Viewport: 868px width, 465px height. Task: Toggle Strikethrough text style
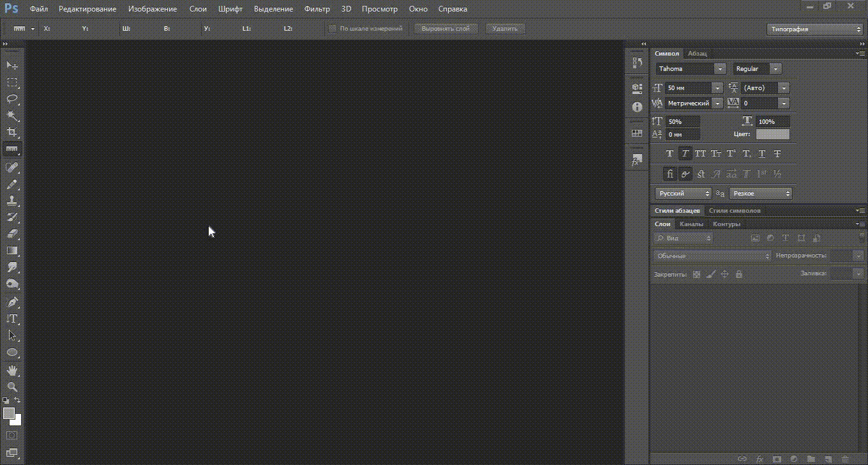pyautogui.click(x=777, y=154)
